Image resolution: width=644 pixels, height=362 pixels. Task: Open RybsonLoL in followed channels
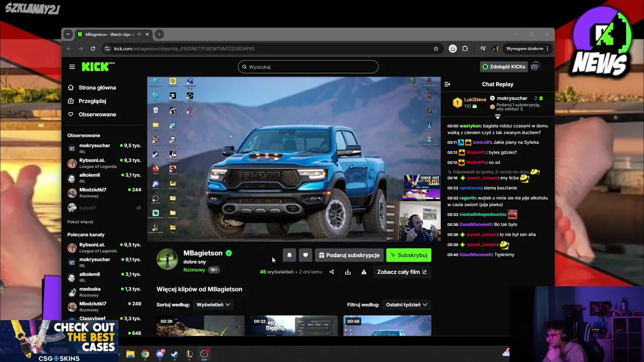(x=104, y=163)
